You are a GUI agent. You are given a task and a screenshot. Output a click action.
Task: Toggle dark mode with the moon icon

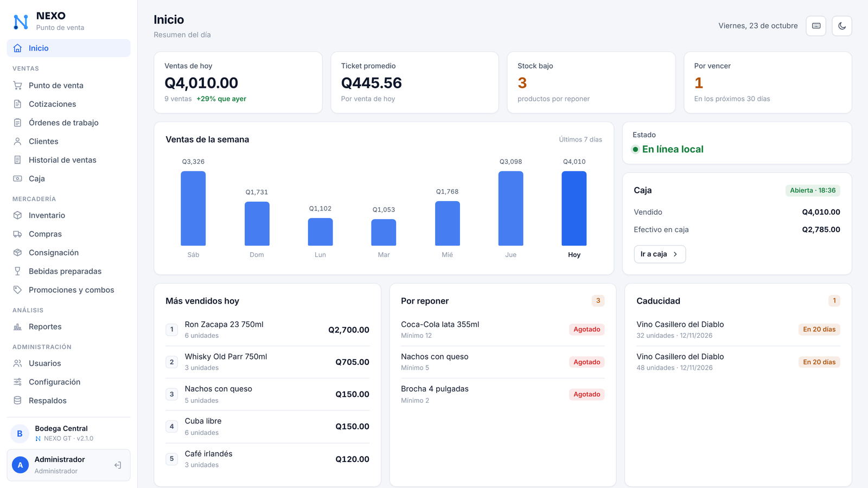tap(842, 26)
